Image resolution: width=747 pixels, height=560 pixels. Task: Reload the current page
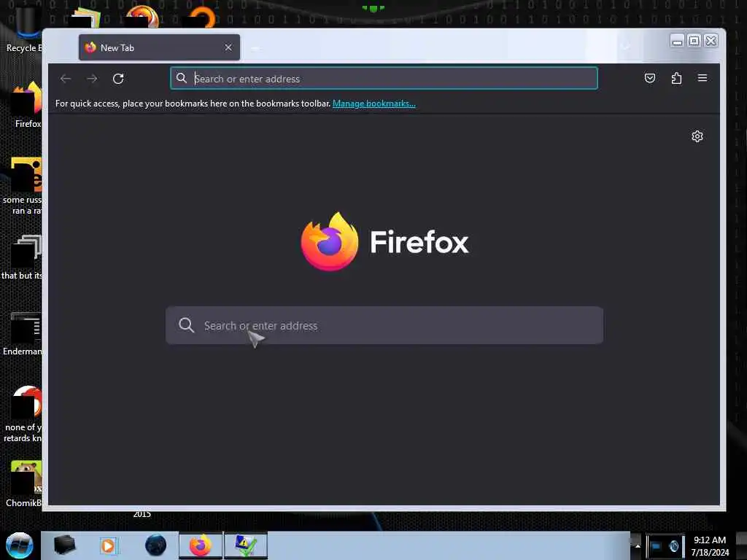(x=118, y=79)
